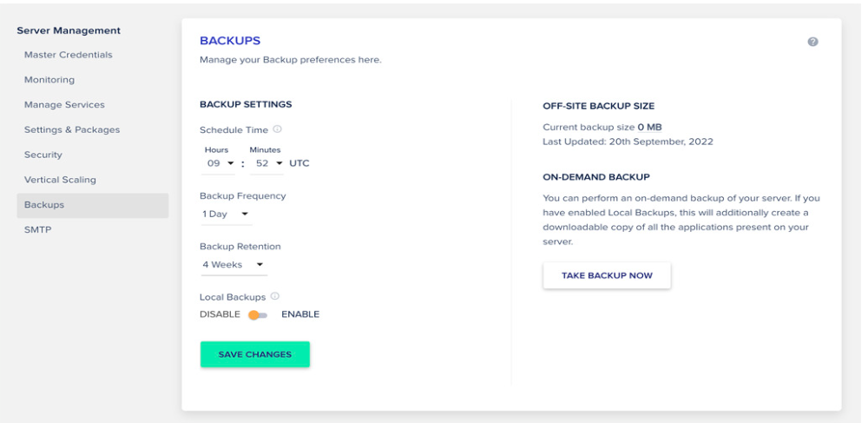The height and width of the screenshot is (423, 868).
Task: Click the 0 MB backup size value
Action: tap(649, 128)
